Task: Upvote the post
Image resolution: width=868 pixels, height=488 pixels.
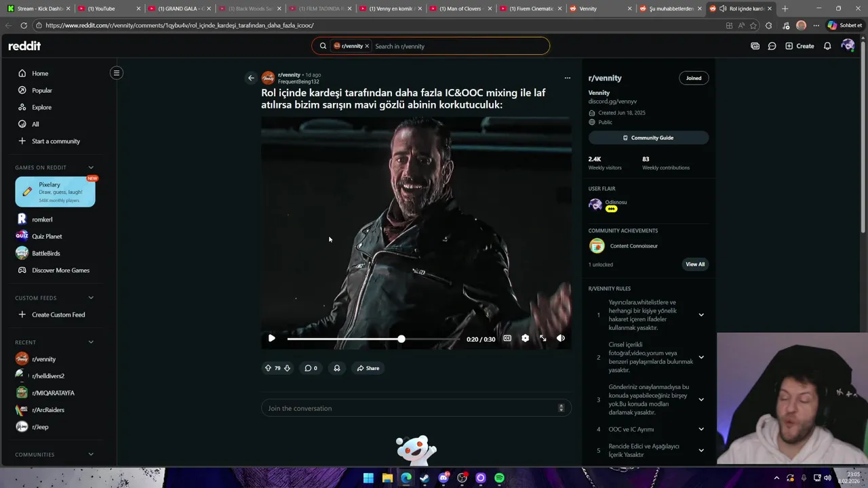Action: (268, 368)
